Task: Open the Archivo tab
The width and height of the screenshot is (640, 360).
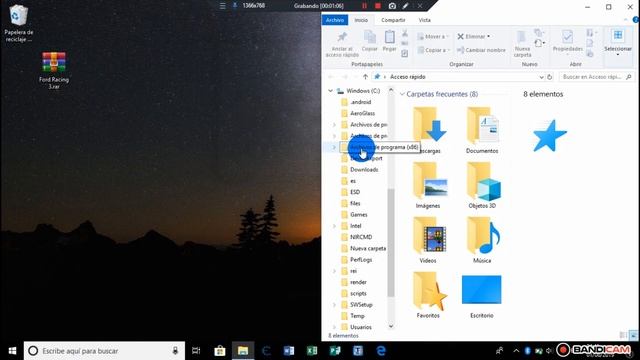Action: tap(335, 20)
